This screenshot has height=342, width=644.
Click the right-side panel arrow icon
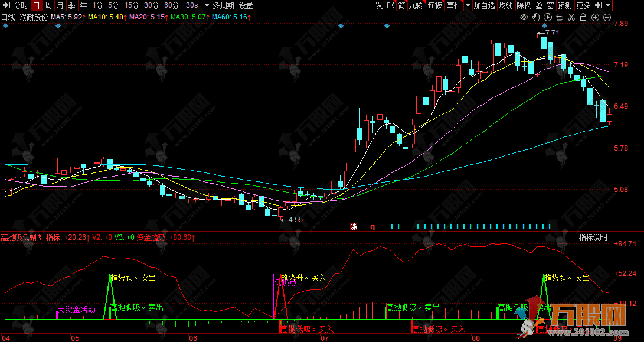click(599, 5)
